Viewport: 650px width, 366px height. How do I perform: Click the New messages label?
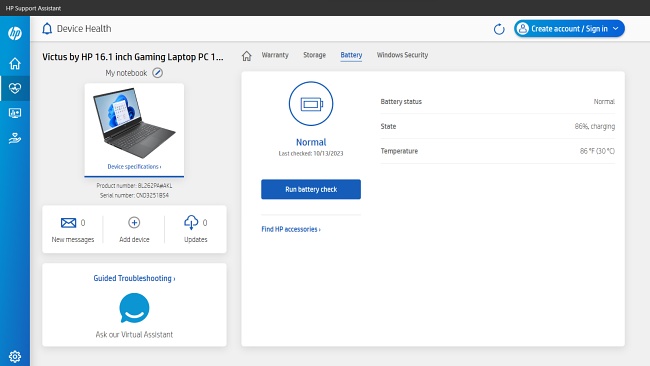coord(73,240)
